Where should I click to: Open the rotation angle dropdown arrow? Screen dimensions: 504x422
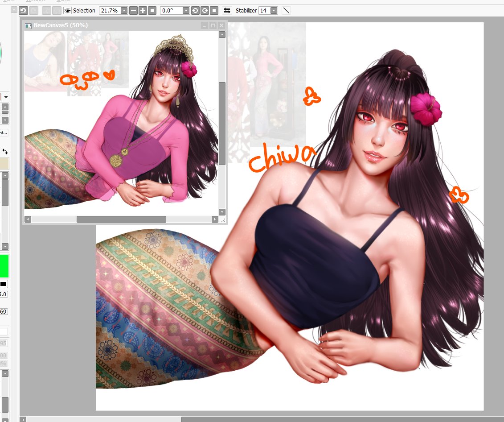click(186, 11)
